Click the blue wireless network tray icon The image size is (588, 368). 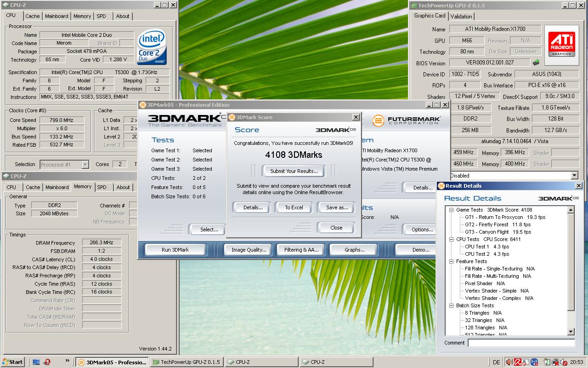click(x=534, y=362)
